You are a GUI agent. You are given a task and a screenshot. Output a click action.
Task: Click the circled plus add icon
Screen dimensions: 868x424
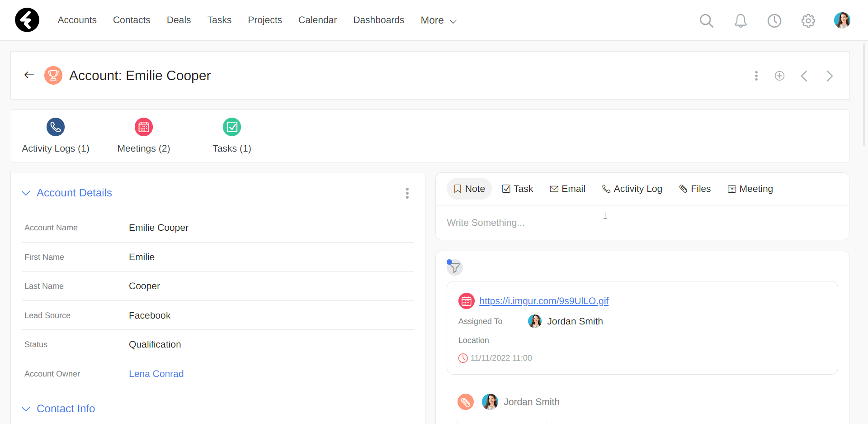(x=779, y=76)
